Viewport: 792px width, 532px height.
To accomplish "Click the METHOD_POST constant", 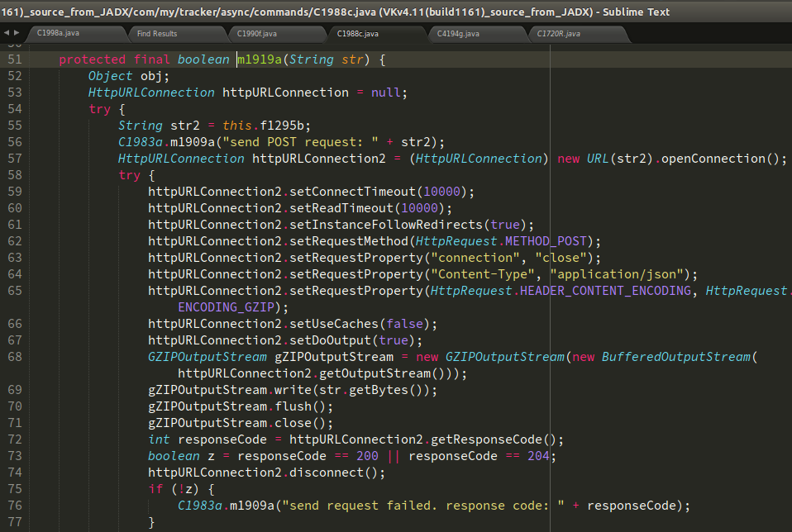I will pos(550,241).
